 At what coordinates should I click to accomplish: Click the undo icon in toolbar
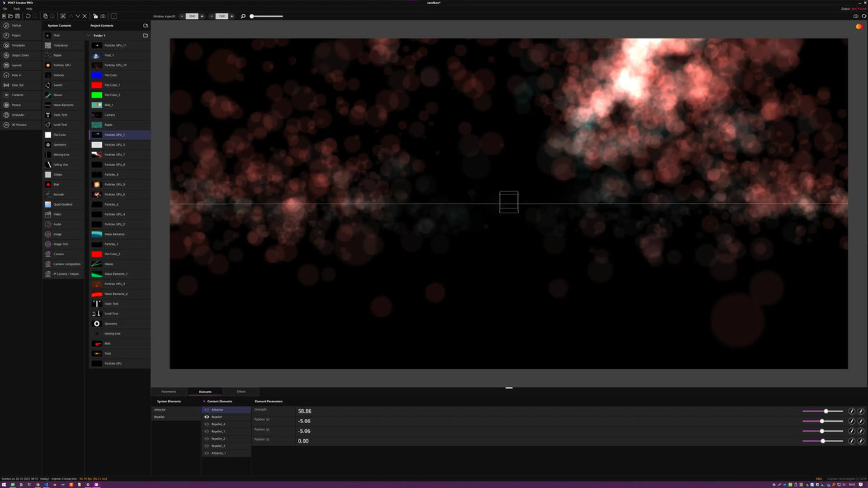coord(28,16)
